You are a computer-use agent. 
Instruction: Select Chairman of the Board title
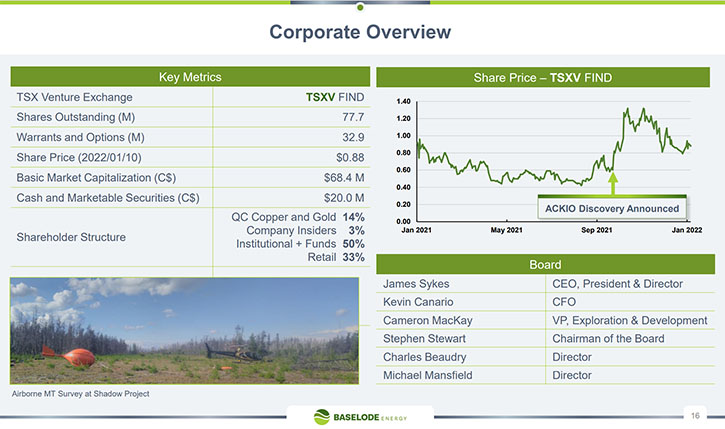coord(608,338)
